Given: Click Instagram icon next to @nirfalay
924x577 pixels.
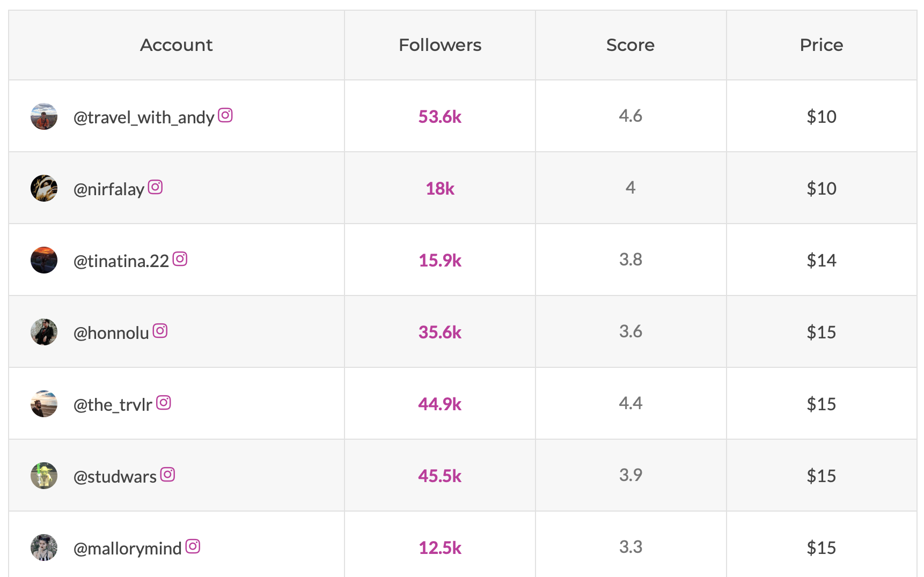Looking at the screenshot, I should pos(155,187).
